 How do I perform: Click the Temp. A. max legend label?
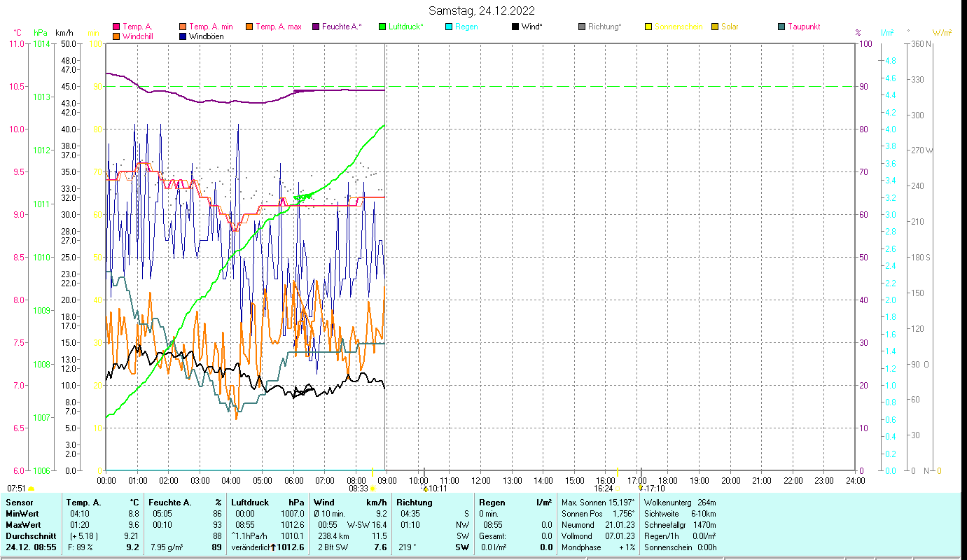click(x=278, y=27)
